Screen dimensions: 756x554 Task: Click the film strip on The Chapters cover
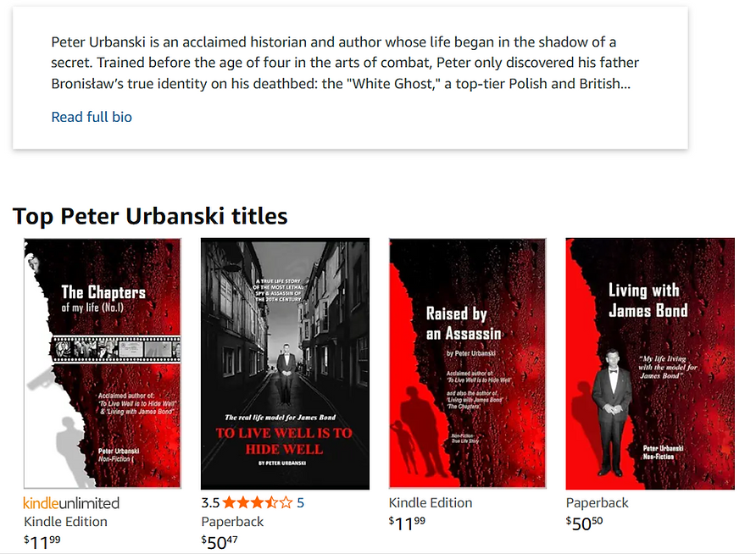(116, 349)
